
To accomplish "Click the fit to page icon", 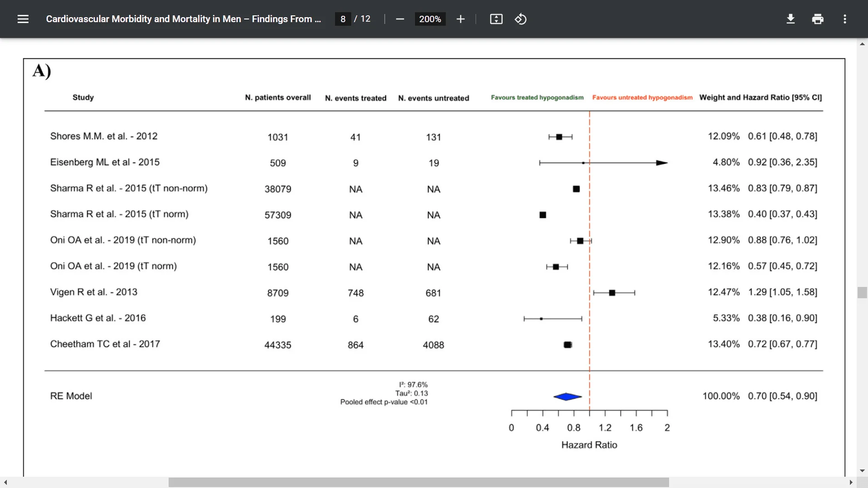I will click(496, 19).
